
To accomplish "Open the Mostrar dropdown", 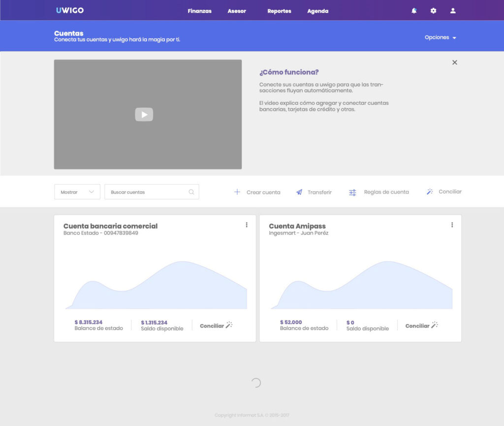I will pos(77,192).
